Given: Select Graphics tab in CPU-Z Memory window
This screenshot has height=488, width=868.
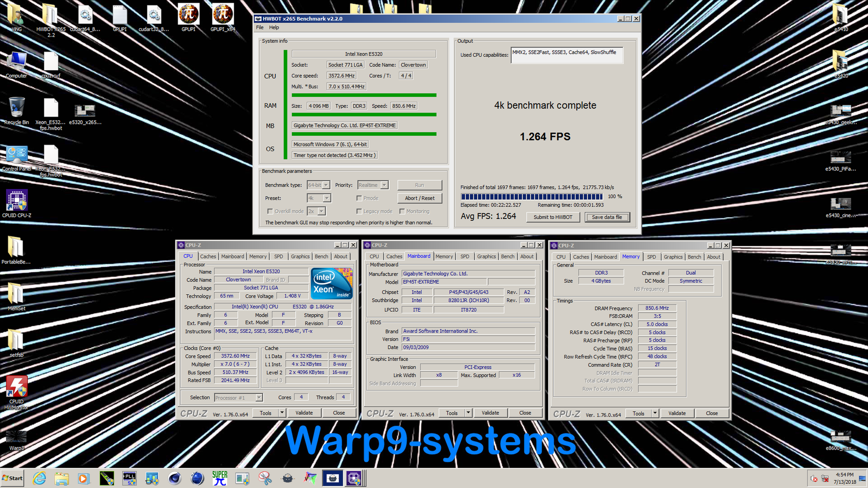Looking at the screenshot, I should (x=673, y=257).
